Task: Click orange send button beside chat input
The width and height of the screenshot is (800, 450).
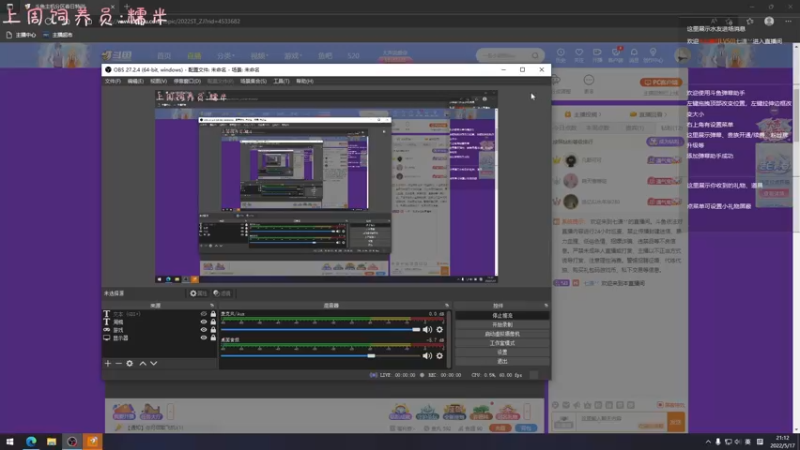Action: (676, 422)
